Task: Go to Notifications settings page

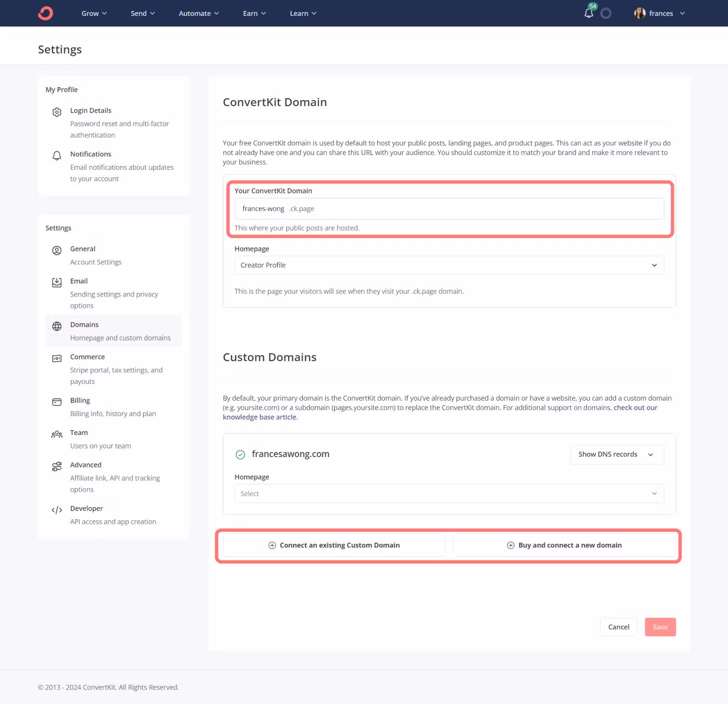Action: click(114, 166)
